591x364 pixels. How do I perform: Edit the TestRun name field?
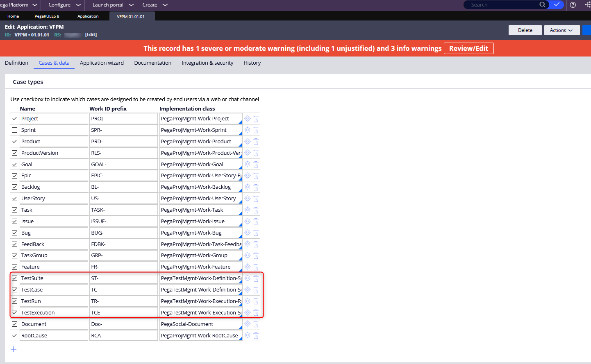54,301
